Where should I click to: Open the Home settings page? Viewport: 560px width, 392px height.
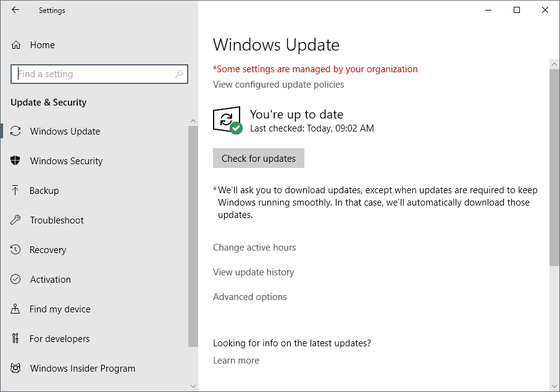pyautogui.click(x=42, y=44)
